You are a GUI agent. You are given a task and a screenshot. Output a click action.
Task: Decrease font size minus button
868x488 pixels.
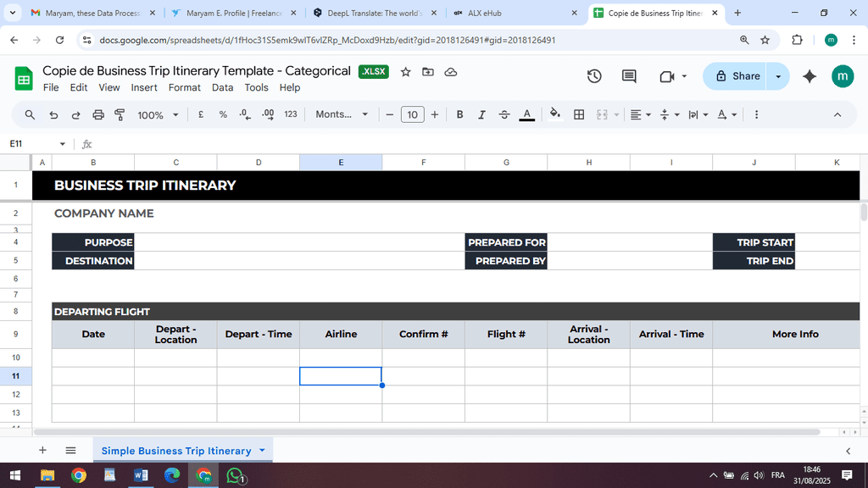click(x=390, y=114)
